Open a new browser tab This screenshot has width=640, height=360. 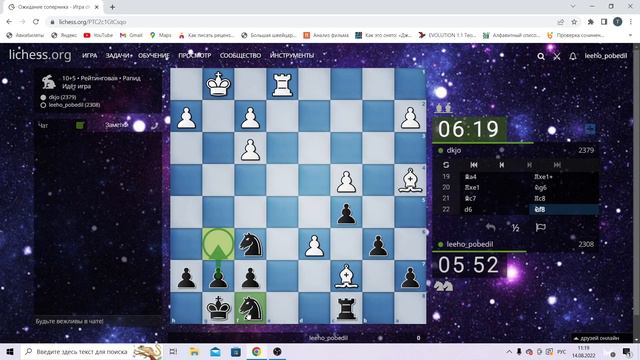112,7
